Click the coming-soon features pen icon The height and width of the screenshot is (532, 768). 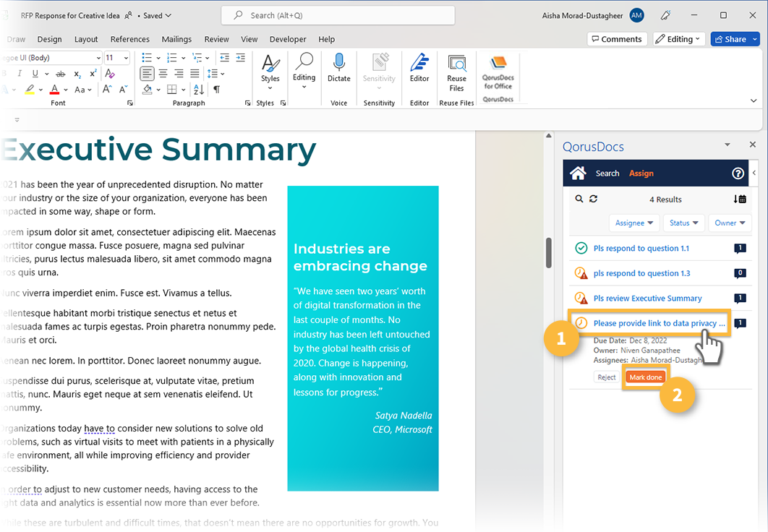point(665,15)
